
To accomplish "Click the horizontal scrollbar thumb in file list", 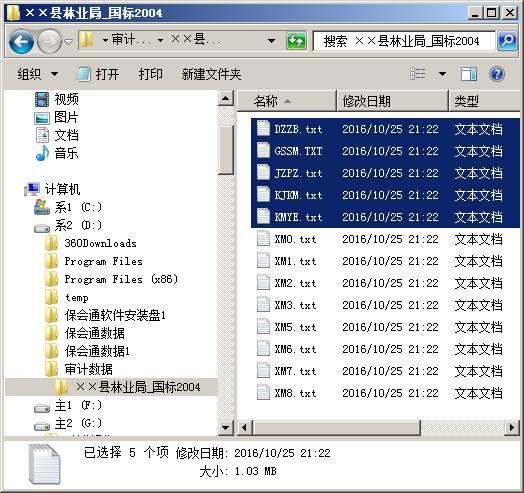I will [337, 427].
